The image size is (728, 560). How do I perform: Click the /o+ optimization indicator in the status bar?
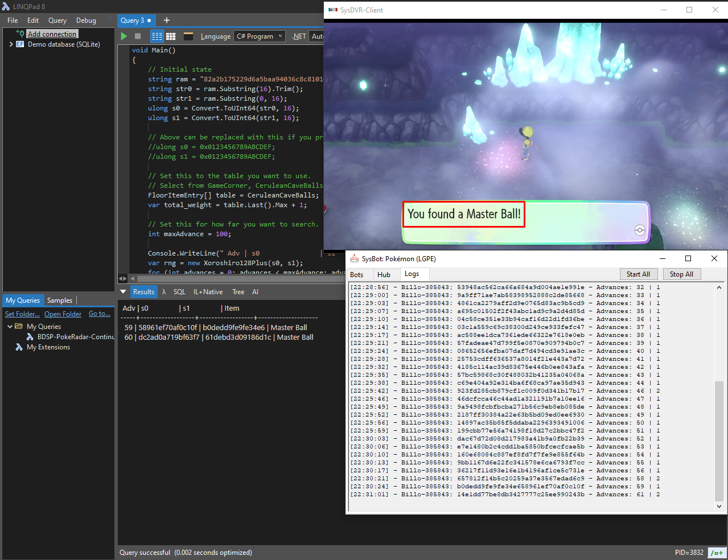coord(717,553)
